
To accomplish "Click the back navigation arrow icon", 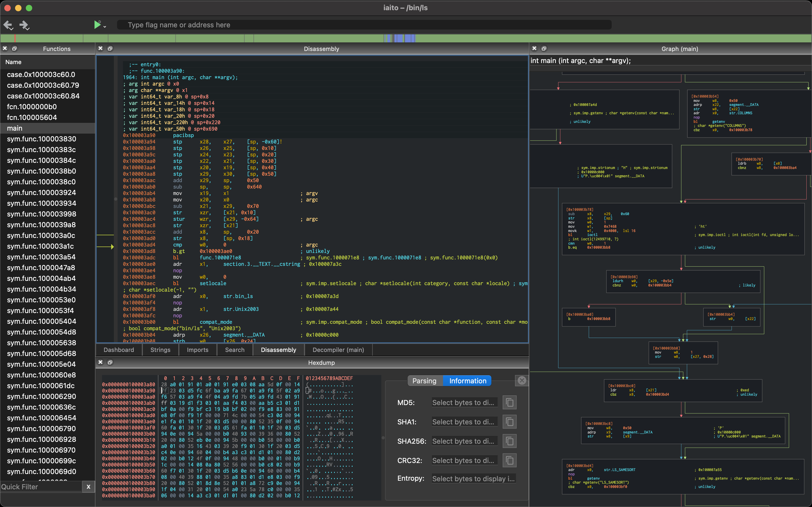I will click(8, 24).
